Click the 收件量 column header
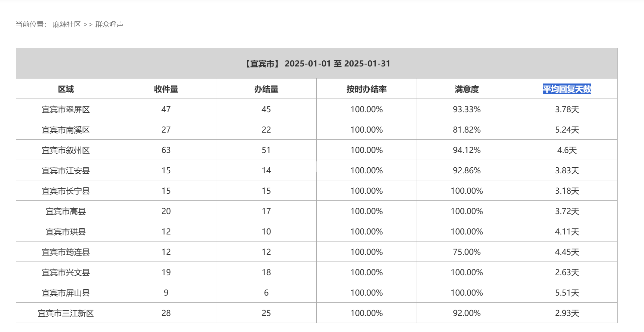644x332 pixels. click(166, 89)
